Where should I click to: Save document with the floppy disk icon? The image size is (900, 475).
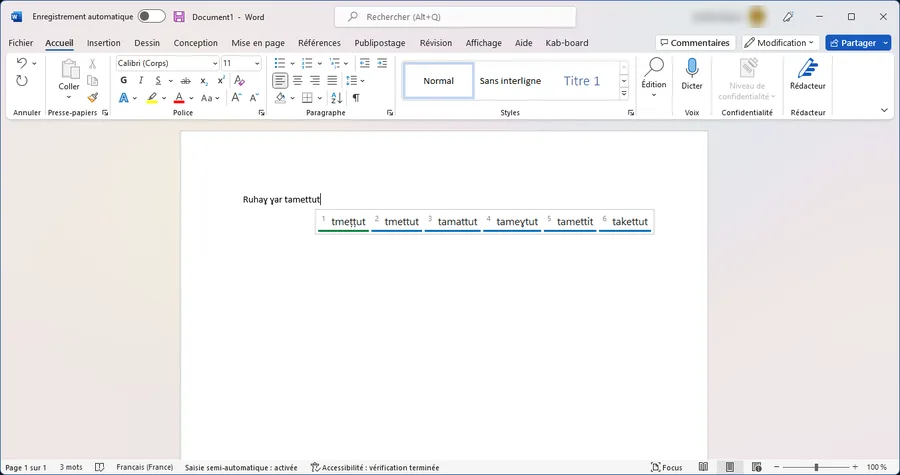point(179,17)
